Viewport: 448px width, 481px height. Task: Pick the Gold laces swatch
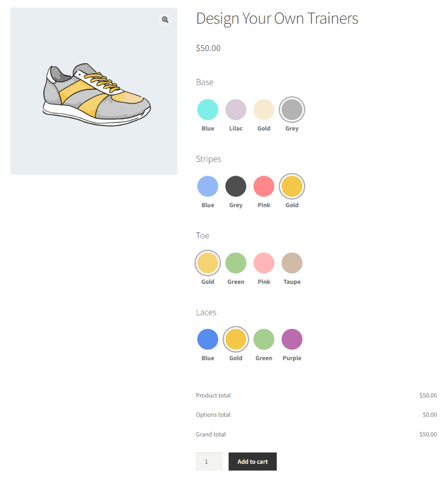tap(236, 339)
